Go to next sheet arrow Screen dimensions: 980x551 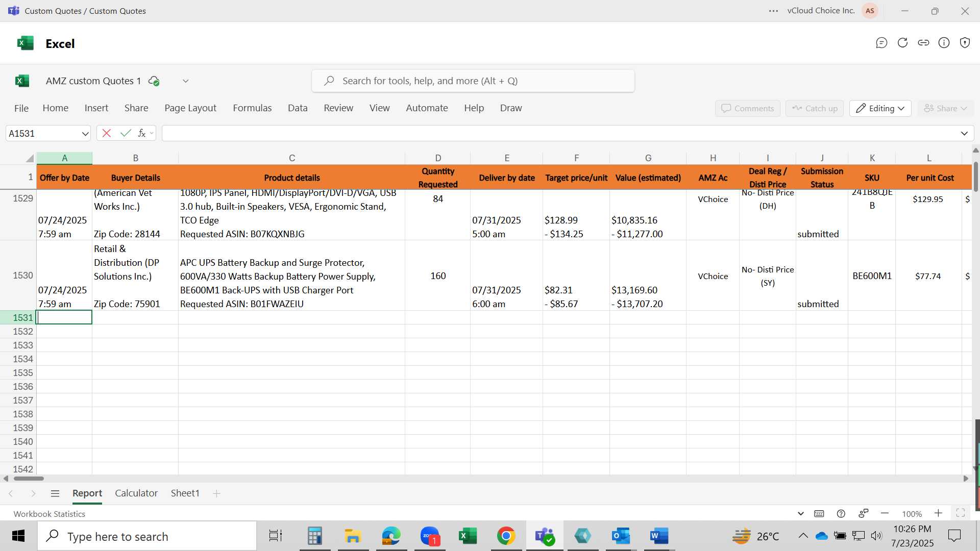[33, 493]
